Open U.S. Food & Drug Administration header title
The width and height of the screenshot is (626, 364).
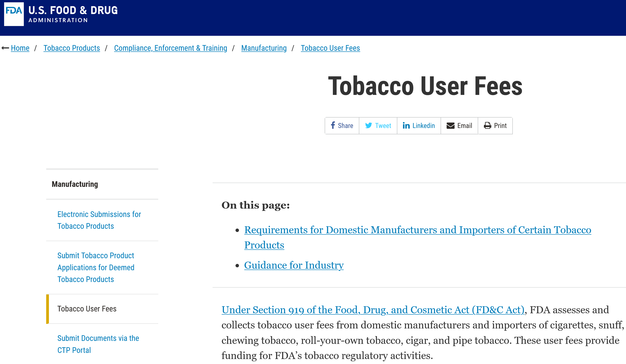click(73, 14)
